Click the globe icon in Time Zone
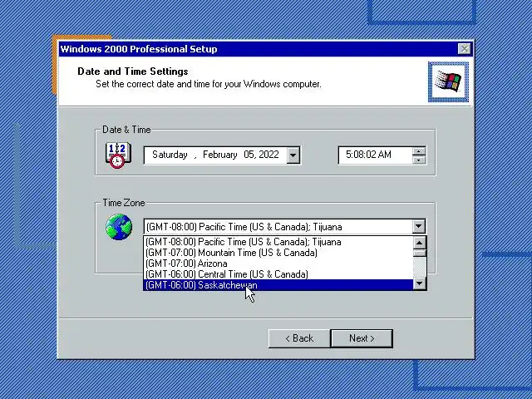The image size is (532, 399). (119, 227)
